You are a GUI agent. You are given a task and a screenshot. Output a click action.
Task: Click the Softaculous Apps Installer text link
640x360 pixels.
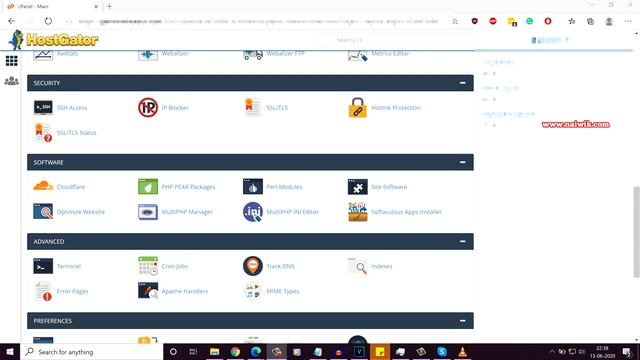click(407, 212)
